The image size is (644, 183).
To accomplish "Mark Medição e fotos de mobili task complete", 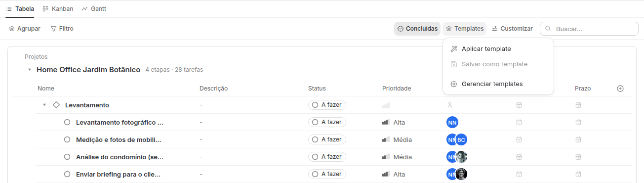I will coord(67,139).
